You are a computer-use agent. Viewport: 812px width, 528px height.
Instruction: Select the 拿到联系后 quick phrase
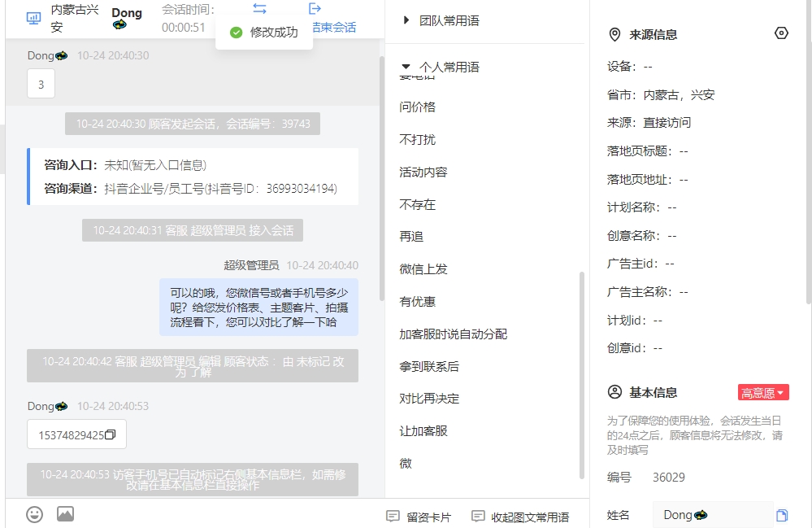[x=429, y=367]
